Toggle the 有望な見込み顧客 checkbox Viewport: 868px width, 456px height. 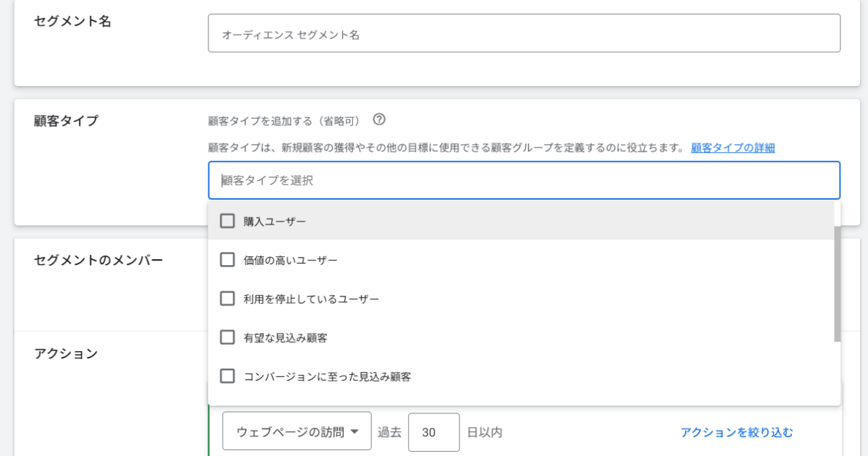pos(227,337)
